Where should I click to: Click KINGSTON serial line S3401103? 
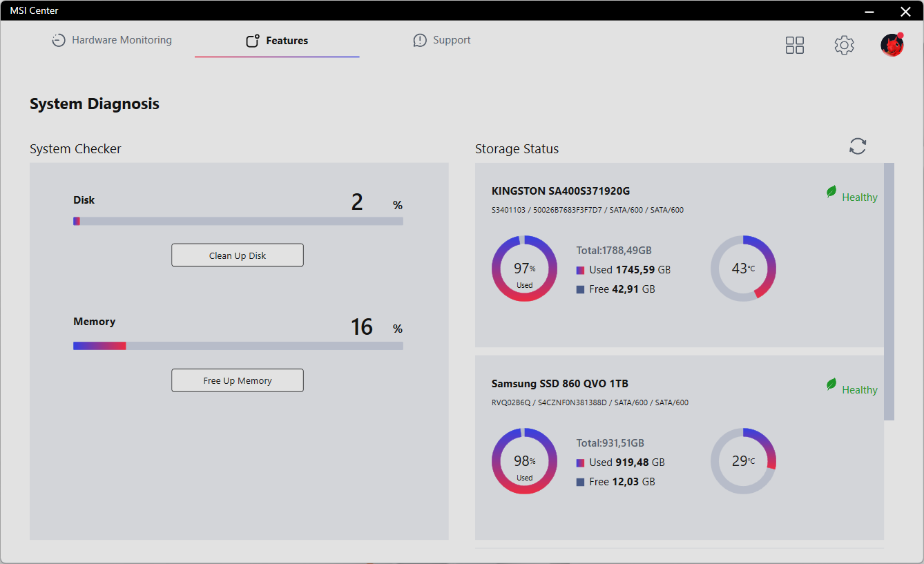(588, 210)
